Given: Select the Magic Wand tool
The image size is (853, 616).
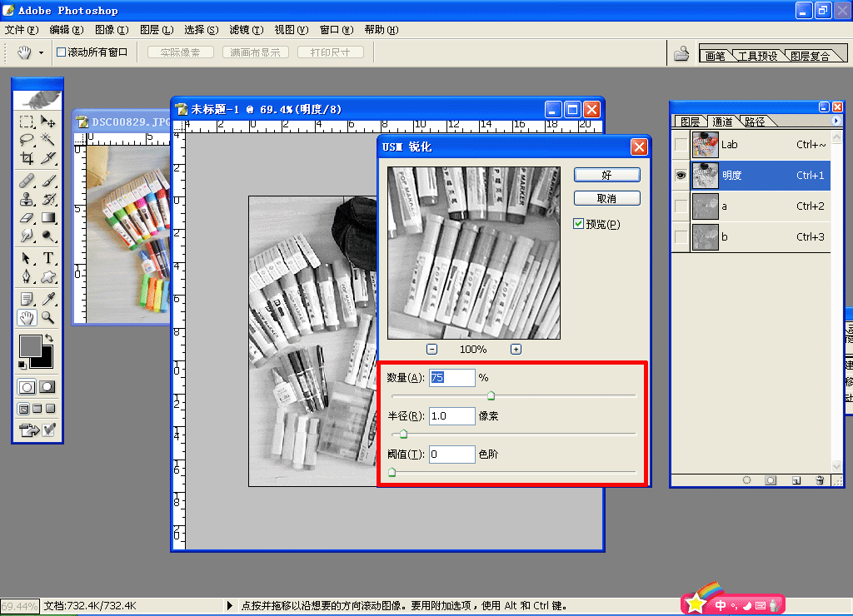Looking at the screenshot, I should coord(47,140).
